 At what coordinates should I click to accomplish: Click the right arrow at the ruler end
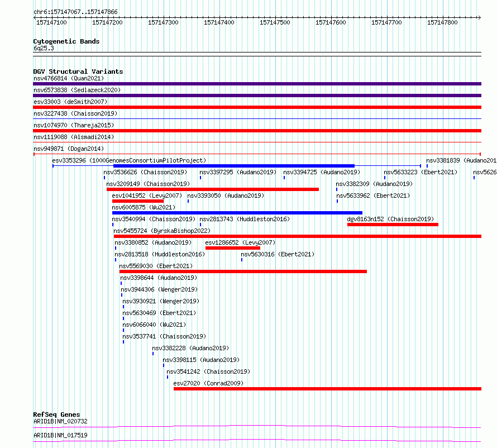point(480,18)
